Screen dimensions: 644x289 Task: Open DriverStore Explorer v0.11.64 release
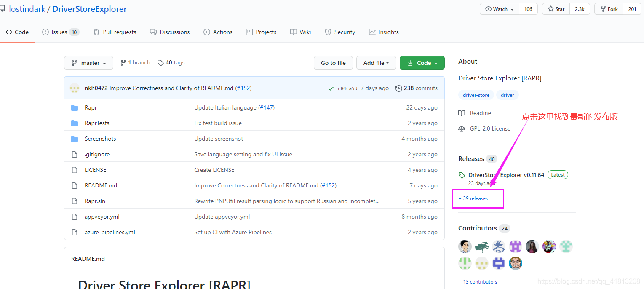pos(506,175)
